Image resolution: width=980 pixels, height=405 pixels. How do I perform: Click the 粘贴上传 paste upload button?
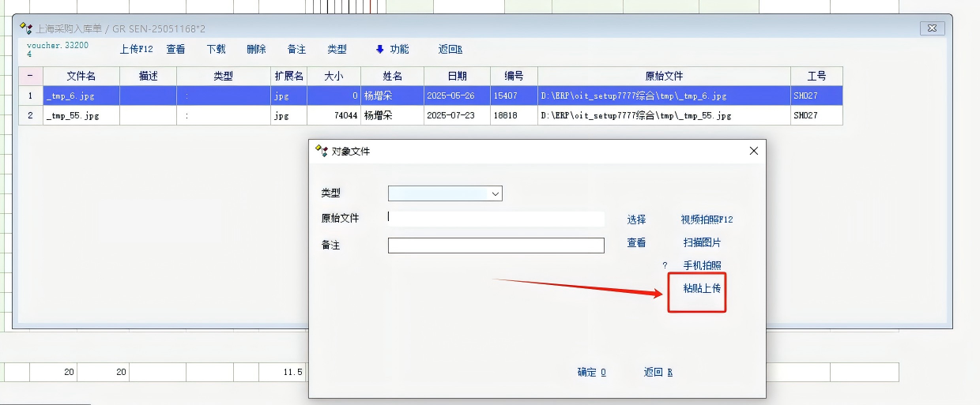tap(702, 288)
